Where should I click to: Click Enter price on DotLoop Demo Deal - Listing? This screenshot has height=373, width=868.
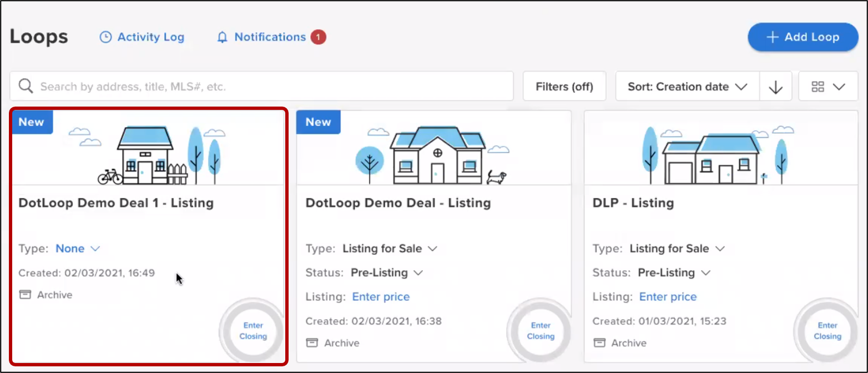[381, 297]
